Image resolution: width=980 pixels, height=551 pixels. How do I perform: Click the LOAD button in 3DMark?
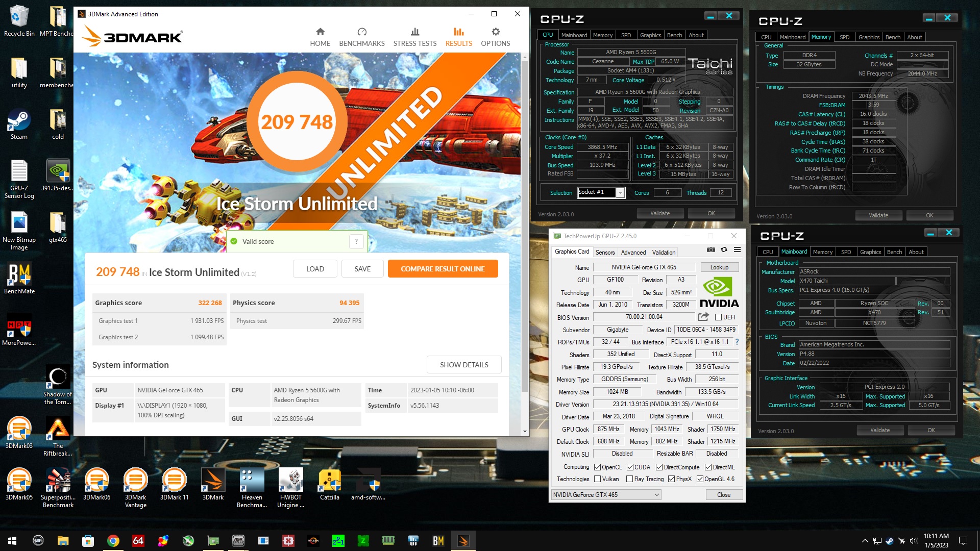point(315,269)
